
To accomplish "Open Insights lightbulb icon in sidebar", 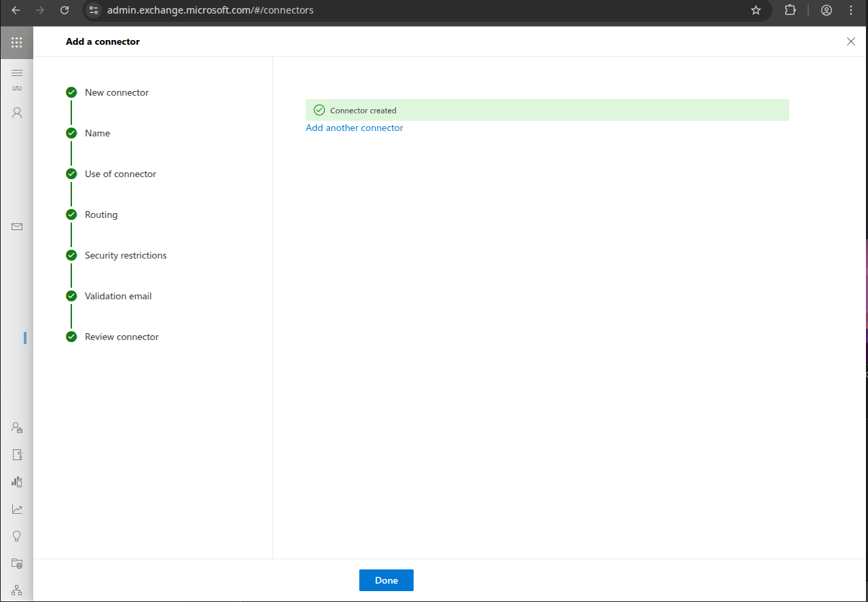I will 17,536.
